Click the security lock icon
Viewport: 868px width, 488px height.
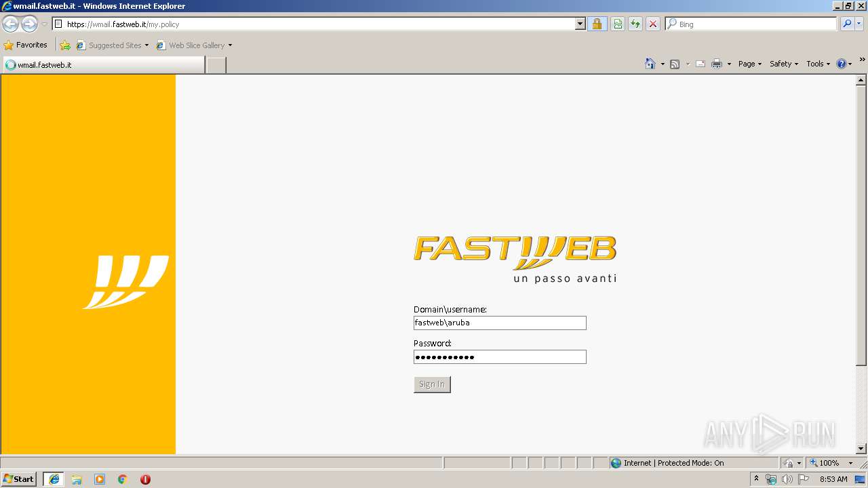pyautogui.click(x=597, y=24)
